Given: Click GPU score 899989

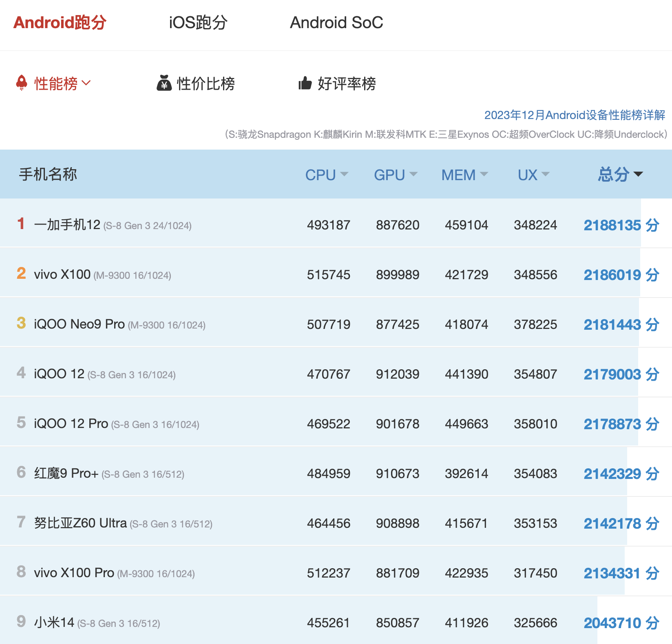Looking at the screenshot, I should 398,275.
